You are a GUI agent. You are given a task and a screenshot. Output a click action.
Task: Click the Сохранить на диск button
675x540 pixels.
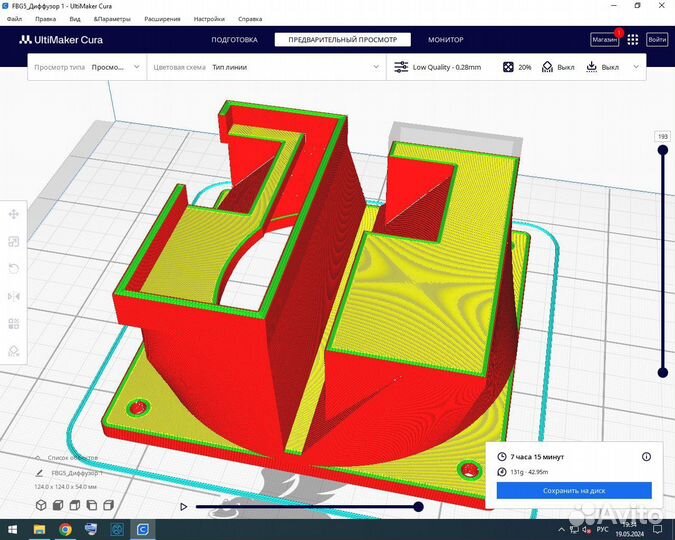tap(574, 491)
